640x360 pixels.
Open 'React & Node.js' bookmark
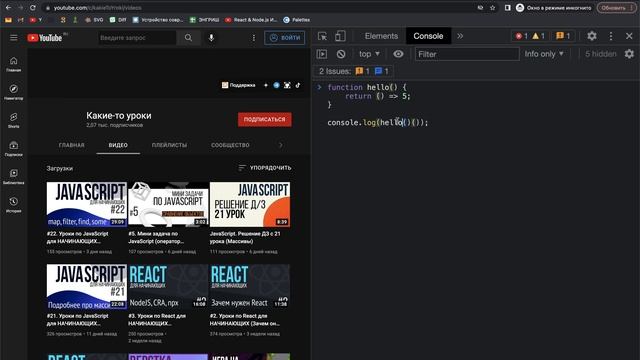click(x=251, y=20)
